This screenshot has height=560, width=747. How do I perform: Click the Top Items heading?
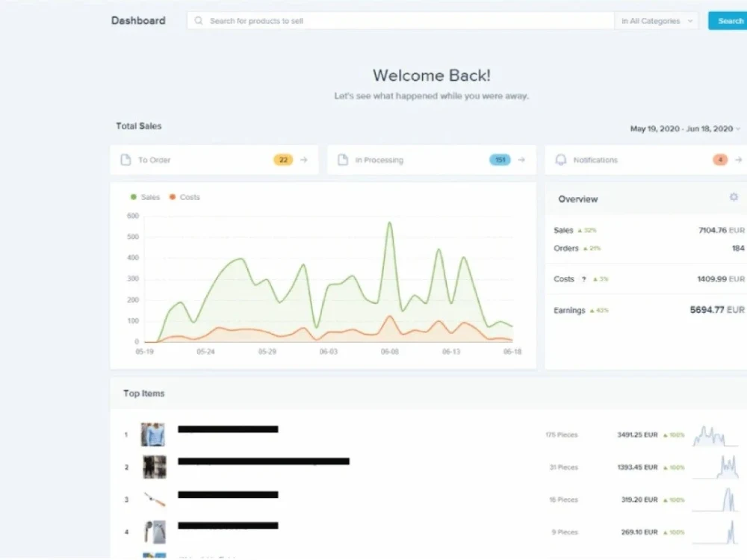pyautogui.click(x=144, y=393)
